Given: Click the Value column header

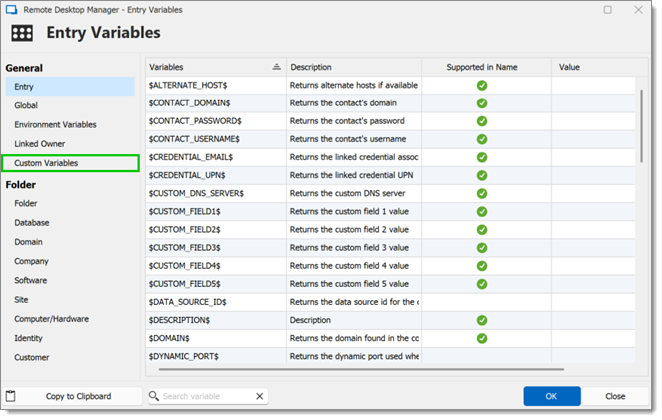Looking at the screenshot, I should (599, 67).
